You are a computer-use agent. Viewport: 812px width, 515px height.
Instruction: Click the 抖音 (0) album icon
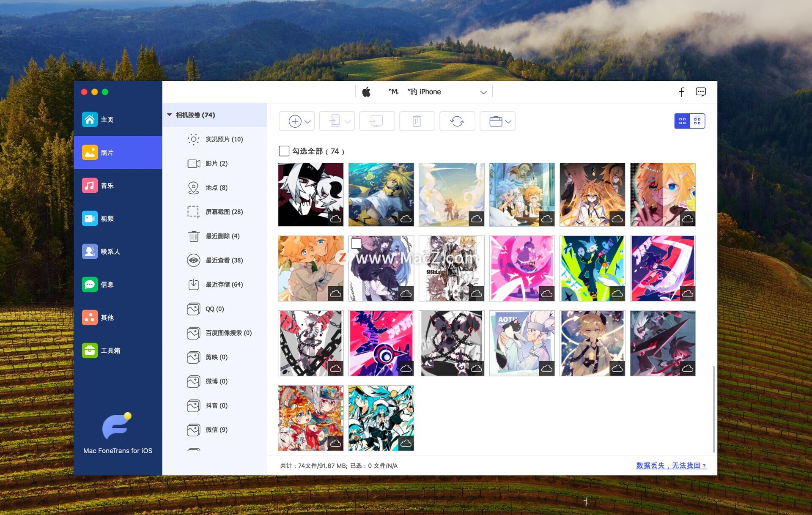pyautogui.click(x=194, y=405)
